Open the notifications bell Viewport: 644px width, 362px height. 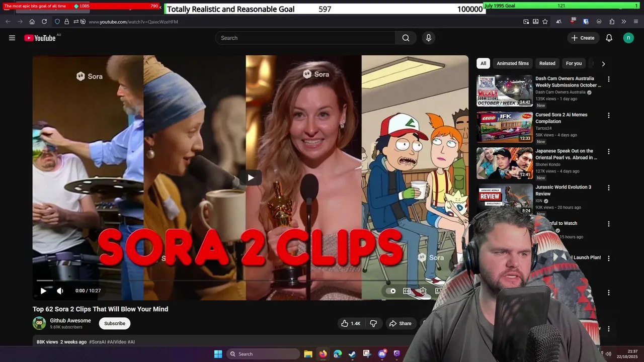[609, 38]
